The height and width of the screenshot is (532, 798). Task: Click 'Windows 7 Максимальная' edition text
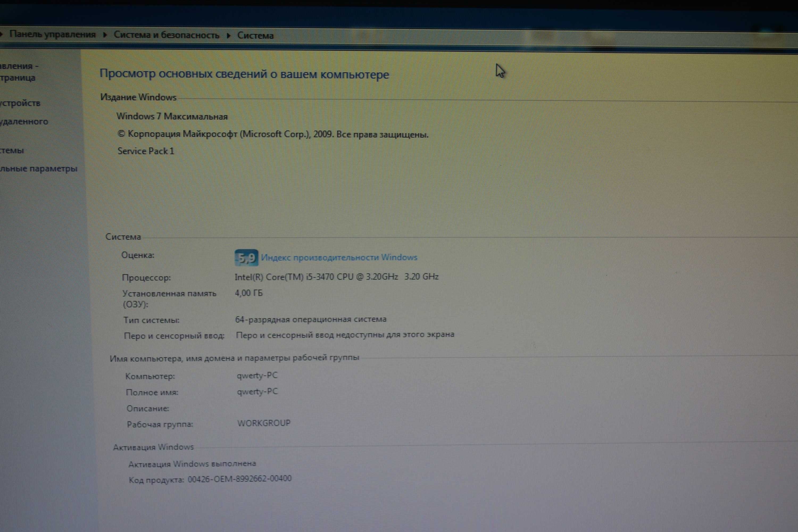tap(172, 117)
